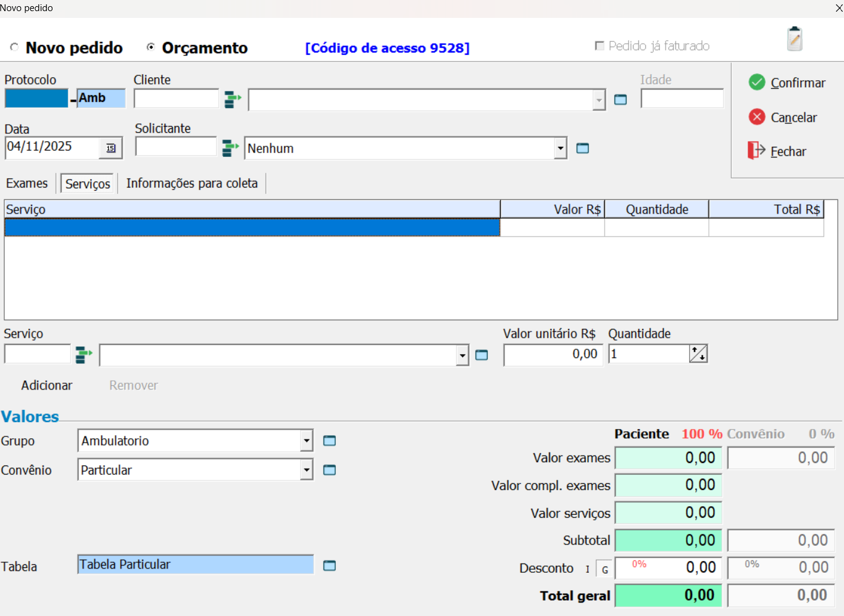Open the window icon next to Solicitante dropdown
This screenshot has width=844, height=616.
pyautogui.click(x=582, y=148)
